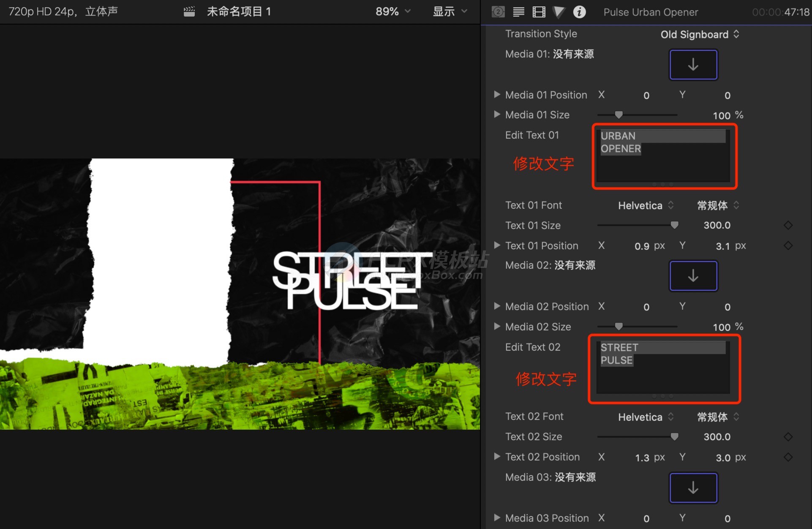Open Transition Style Old Signboard dropdown
The height and width of the screenshot is (529, 812).
[x=700, y=34]
